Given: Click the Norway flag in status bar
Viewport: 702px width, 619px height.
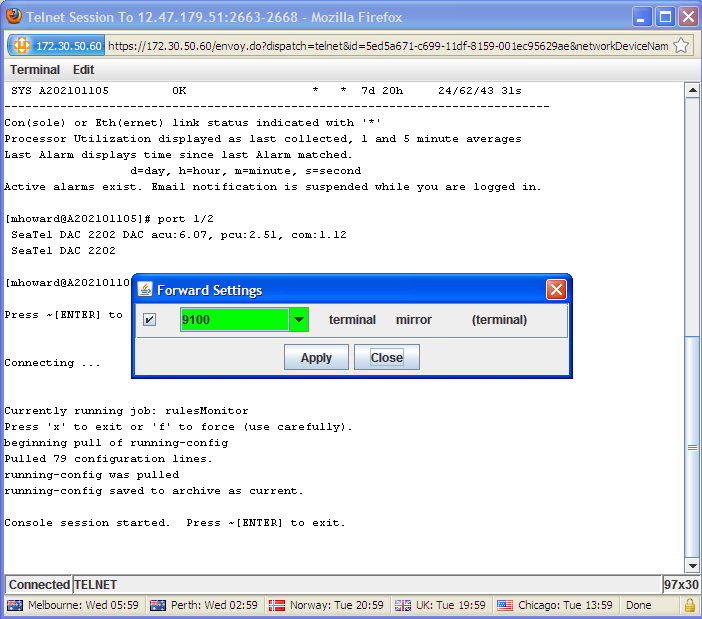Looking at the screenshot, I should pos(278,605).
